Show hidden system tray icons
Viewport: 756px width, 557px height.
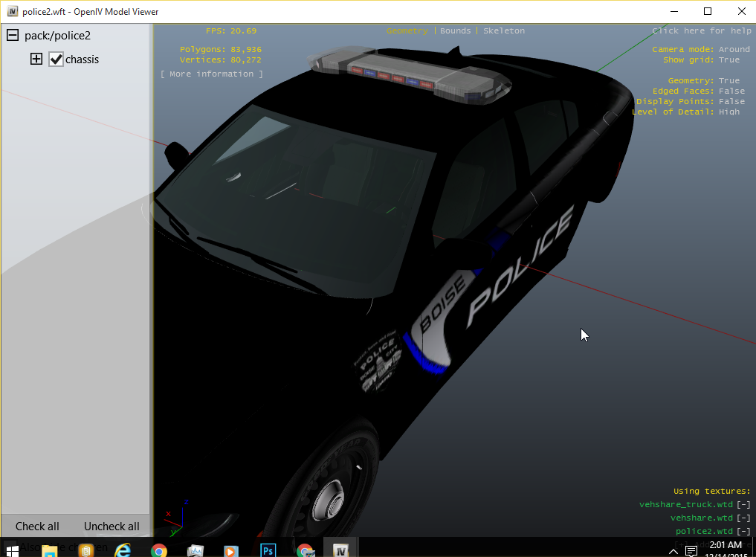click(x=673, y=551)
